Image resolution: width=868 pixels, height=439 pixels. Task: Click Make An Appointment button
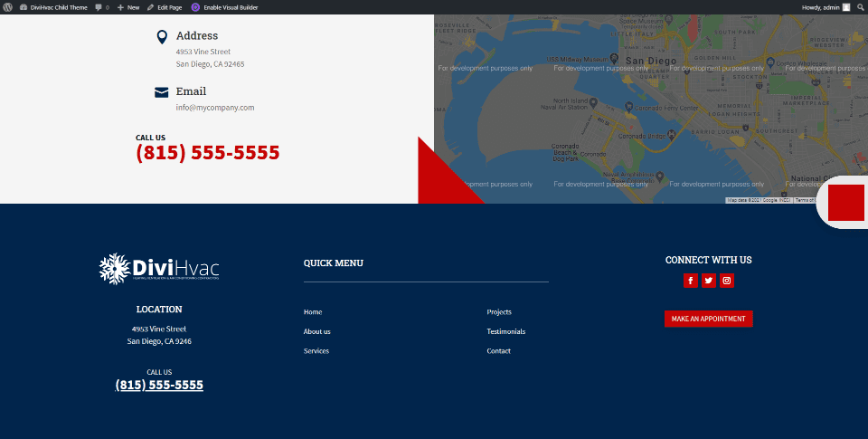pos(709,319)
